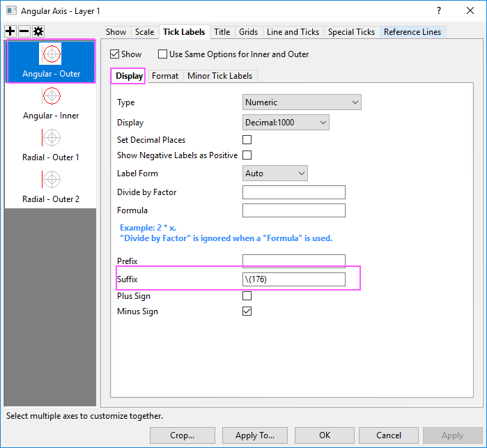Select the Radial - Outer 2 axis icon
Image resolution: width=487 pixels, height=448 pixels.
pyautogui.click(x=51, y=179)
